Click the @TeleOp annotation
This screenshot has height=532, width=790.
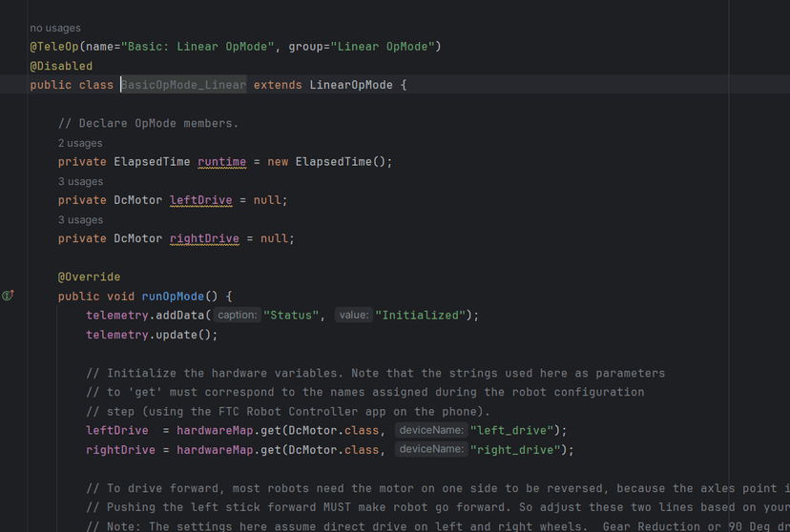[54, 47]
